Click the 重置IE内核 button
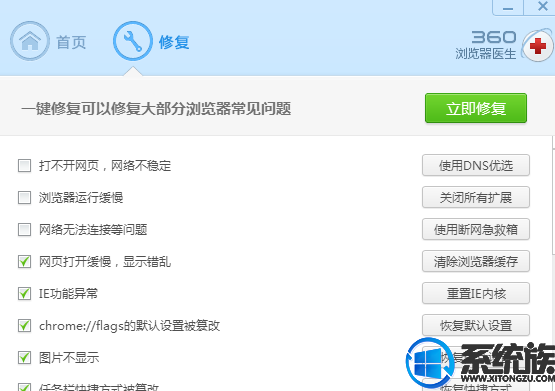This screenshot has width=555, height=391. [x=476, y=293]
